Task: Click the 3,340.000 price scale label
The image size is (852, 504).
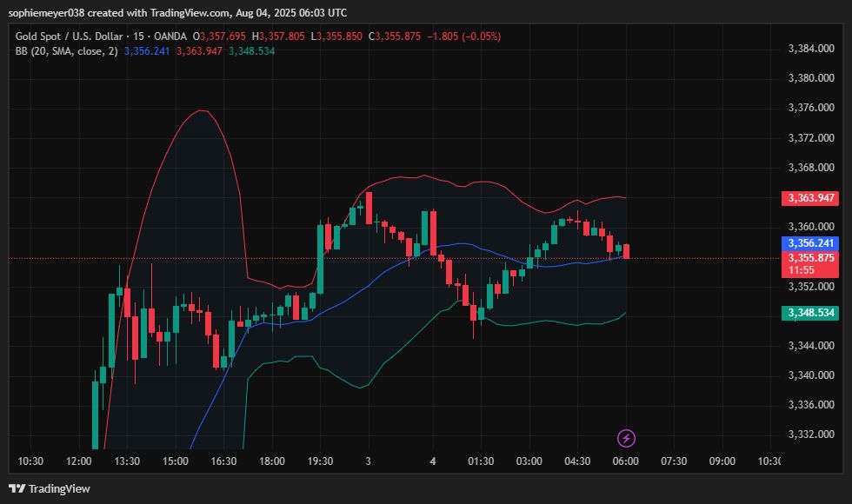Action: [x=811, y=375]
